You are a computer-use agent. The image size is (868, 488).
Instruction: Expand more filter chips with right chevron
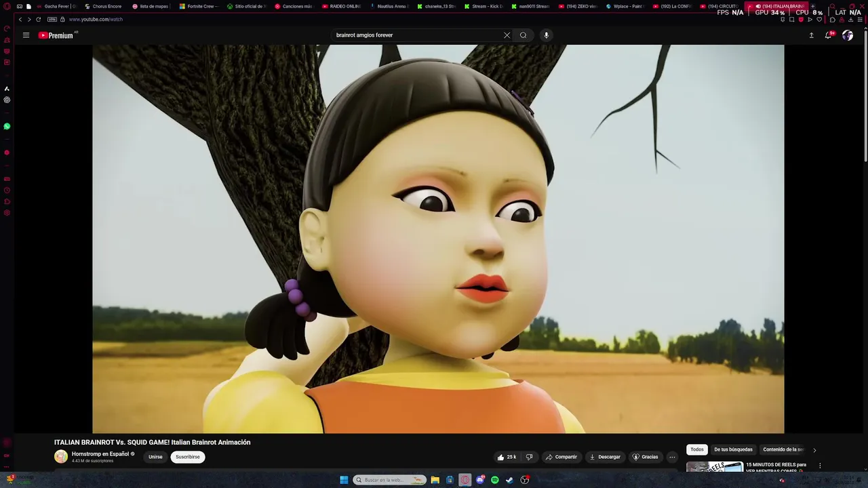click(x=814, y=449)
